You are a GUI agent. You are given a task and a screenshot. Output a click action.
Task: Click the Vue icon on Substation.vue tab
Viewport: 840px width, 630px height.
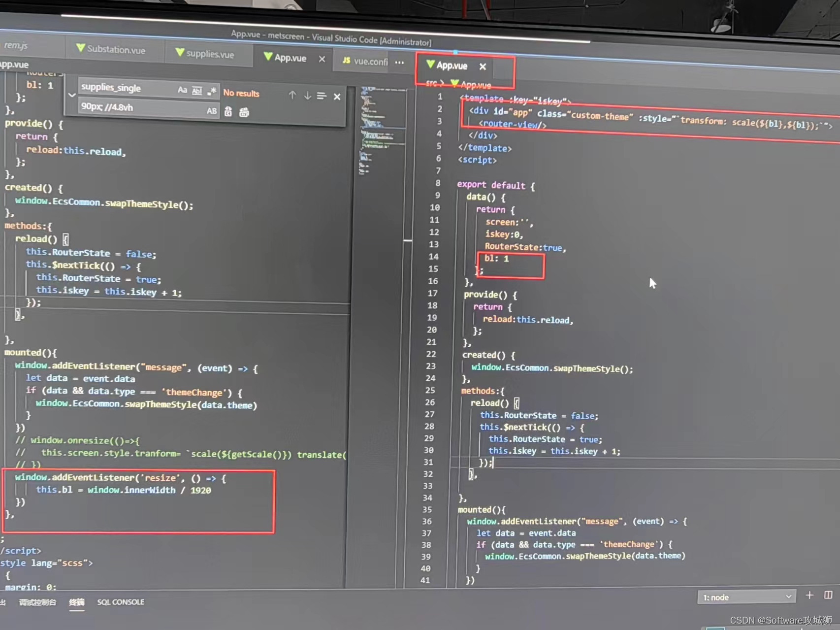(x=81, y=48)
